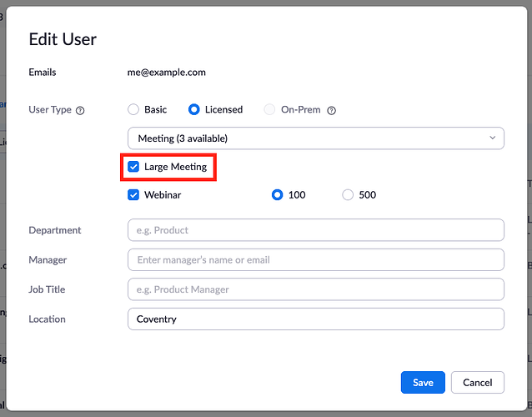Save the user changes
This screenshot has width=532, height=417.
423,383
